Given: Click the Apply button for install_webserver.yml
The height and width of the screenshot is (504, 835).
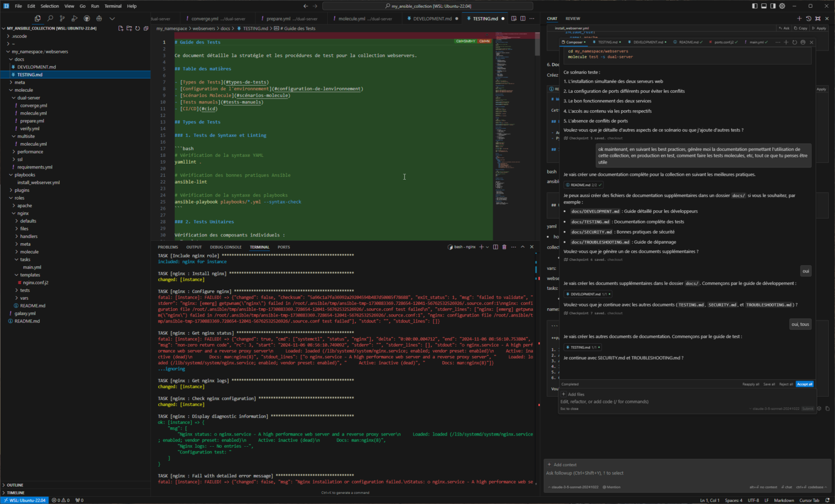Looking at the screenshot, I should coord(819,28).
